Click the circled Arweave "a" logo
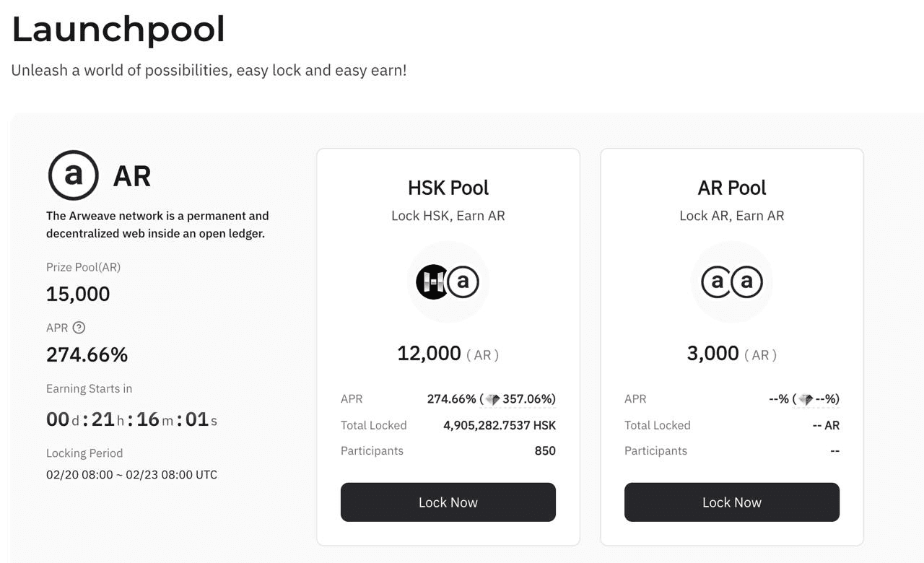The width and height of the screenshot is (924, 563). (x=73, y=175)
